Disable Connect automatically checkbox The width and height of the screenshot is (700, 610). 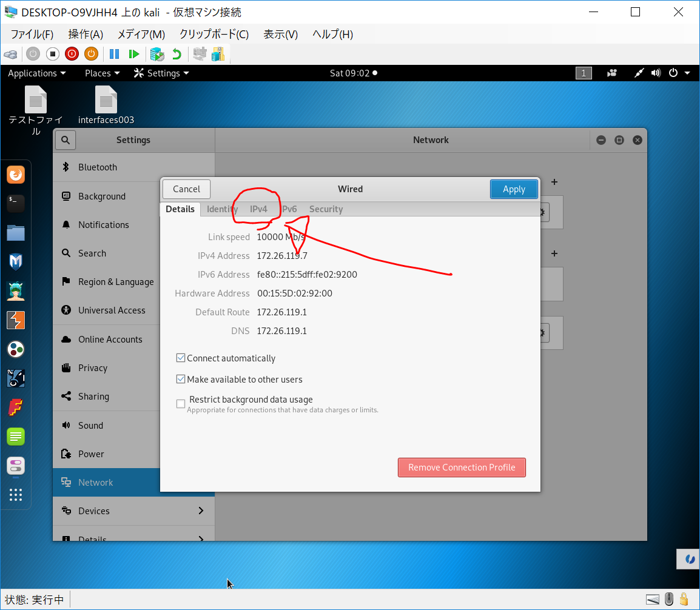pos(181,358)
